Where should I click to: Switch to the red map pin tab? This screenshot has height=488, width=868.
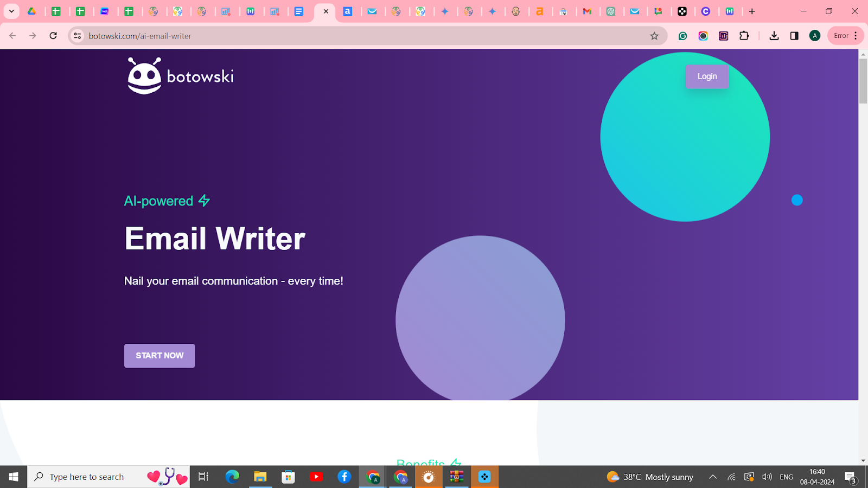(x=659, y=11)
